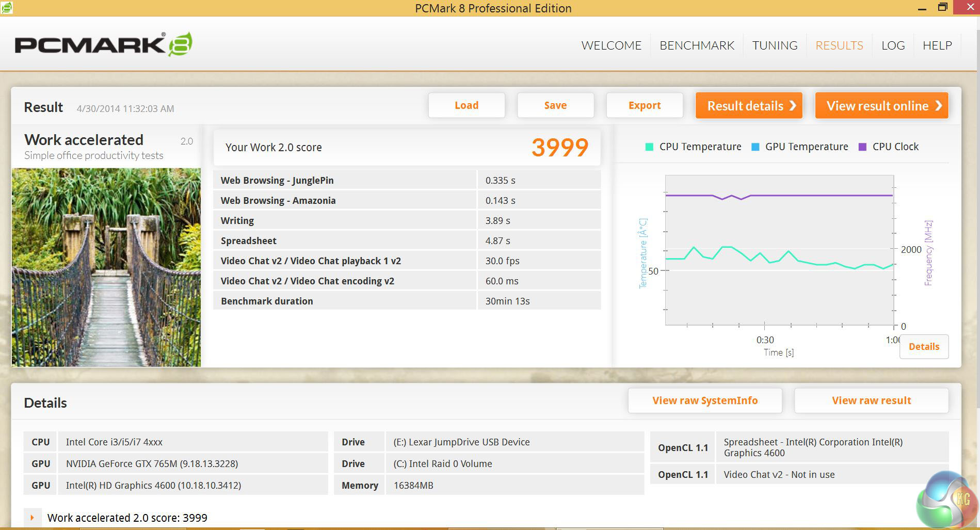980x530 pixels.
Task: Open View result online
Action: click(881, 106)
